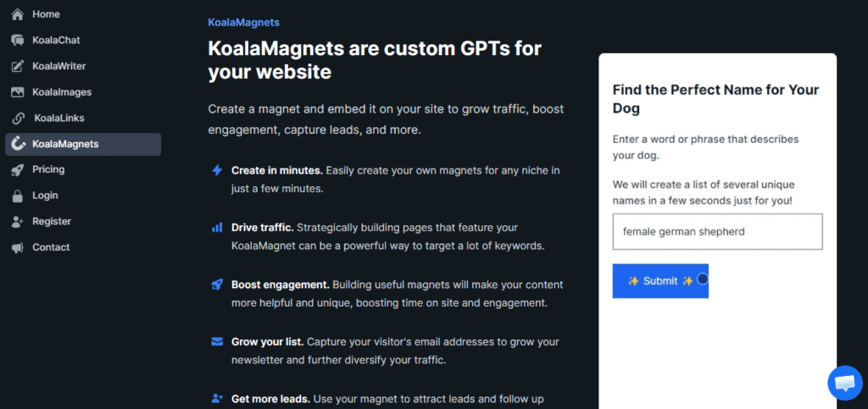Go to the Pricing menu item

tap(48, 169)
